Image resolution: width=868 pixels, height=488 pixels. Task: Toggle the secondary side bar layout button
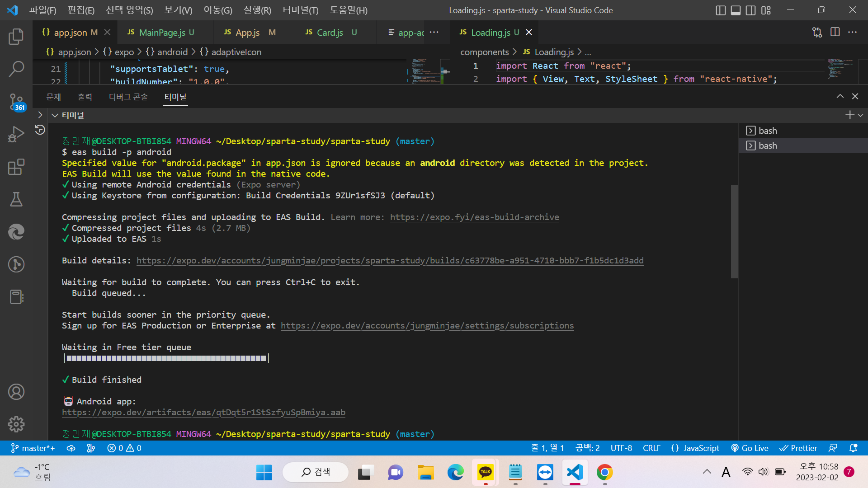751,10
